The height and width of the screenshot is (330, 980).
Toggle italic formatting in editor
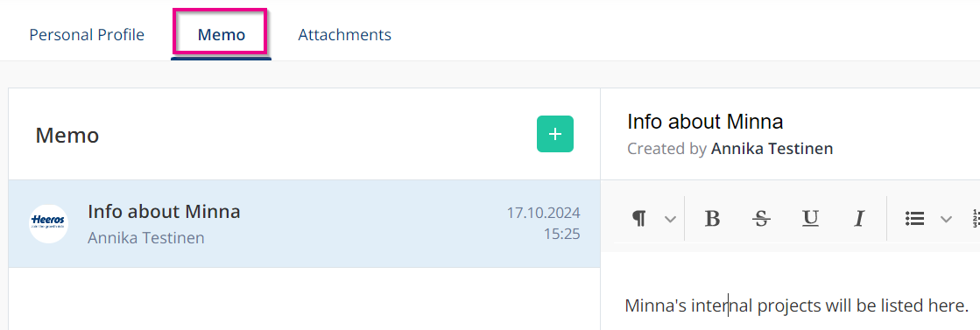859,218
